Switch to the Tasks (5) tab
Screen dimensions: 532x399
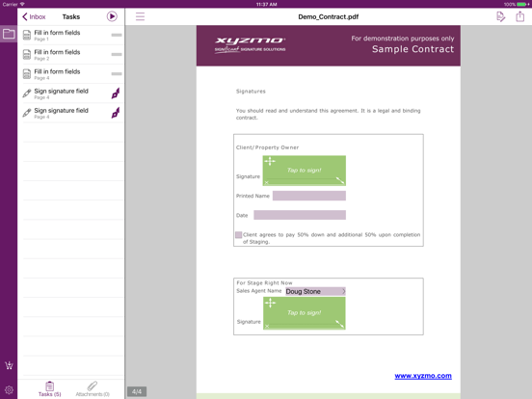49,388
